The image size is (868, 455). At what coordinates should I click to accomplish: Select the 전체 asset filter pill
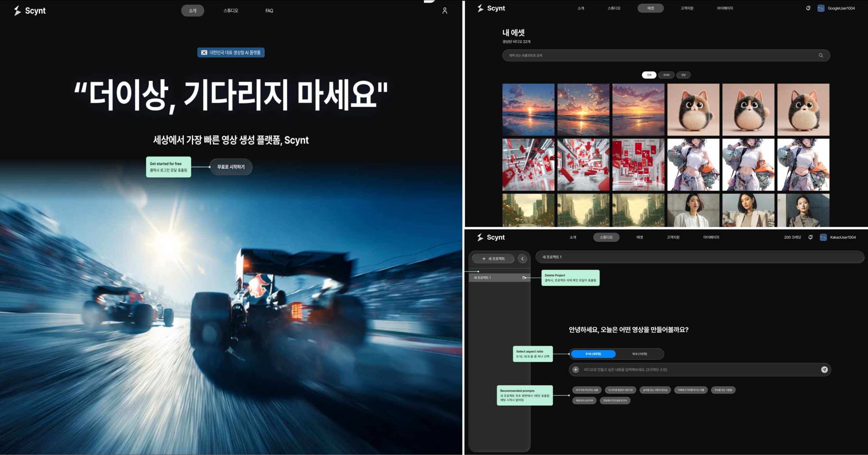pos(649,75)
